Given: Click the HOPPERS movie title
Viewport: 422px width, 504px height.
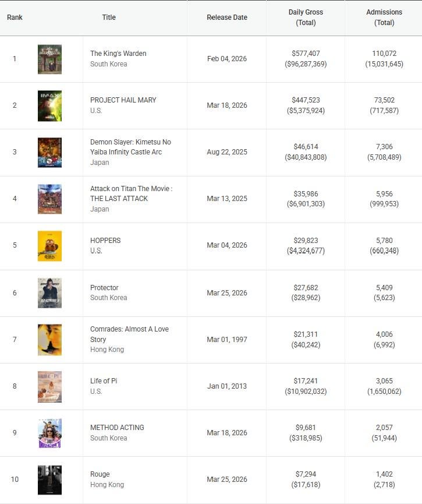Looking at the screenshot, I should (105, 240).
